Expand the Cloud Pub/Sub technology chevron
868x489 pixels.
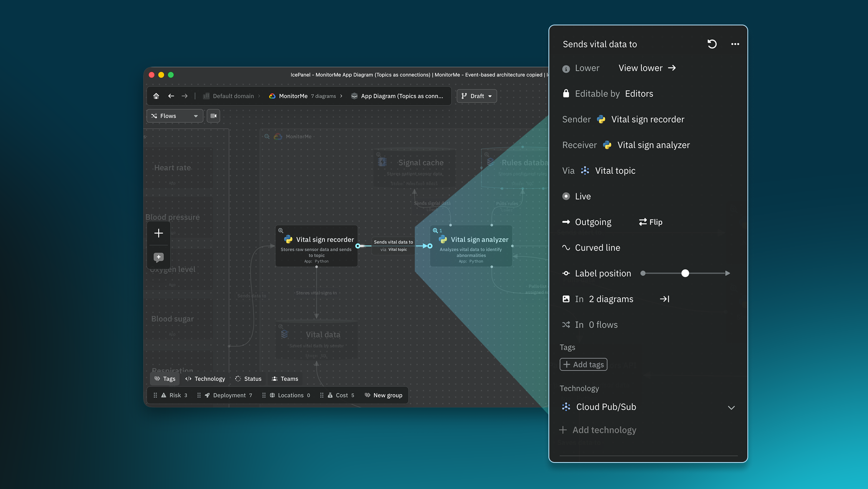tap(731, 407)
